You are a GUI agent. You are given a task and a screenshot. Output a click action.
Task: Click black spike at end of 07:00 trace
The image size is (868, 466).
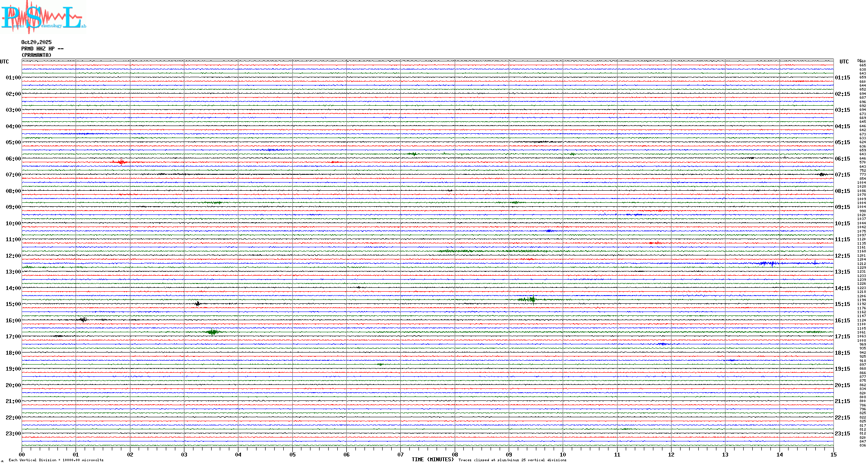tap(822, 174)
